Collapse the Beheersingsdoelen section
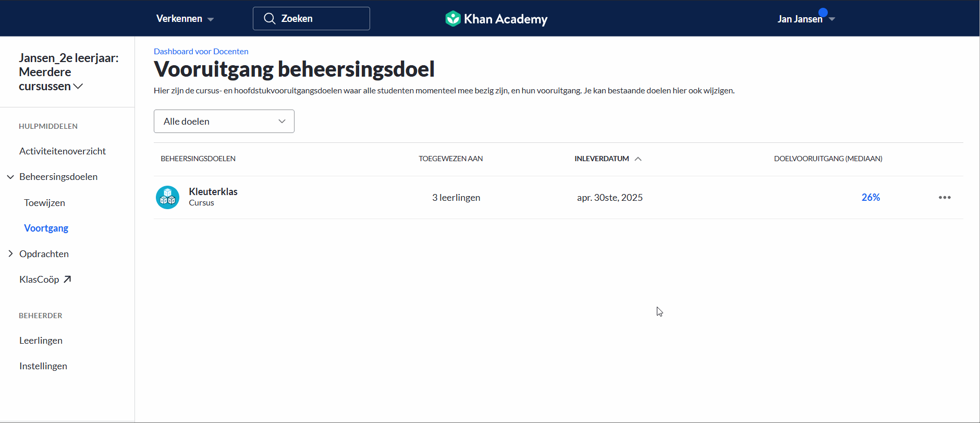 [10, 177]
